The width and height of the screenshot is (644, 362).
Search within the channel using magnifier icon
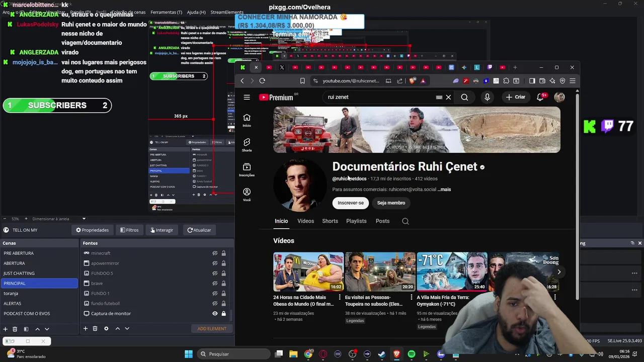pos(406,221)
